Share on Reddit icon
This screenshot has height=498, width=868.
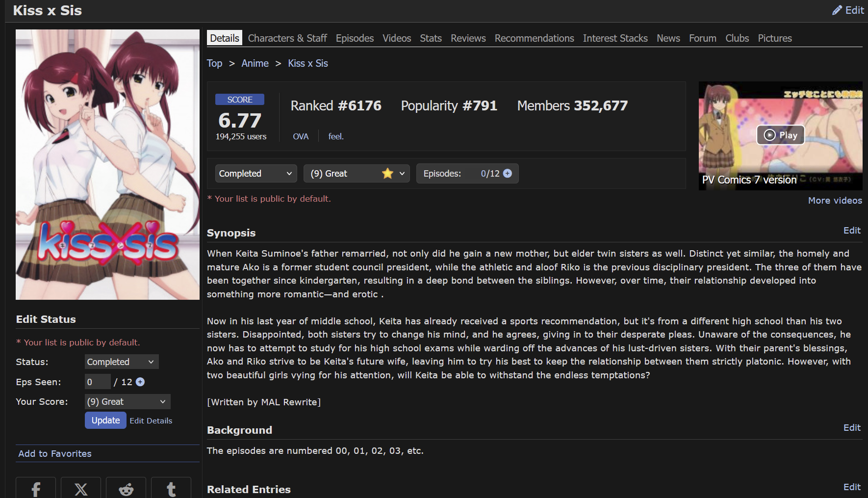click(x=126, y=488)
